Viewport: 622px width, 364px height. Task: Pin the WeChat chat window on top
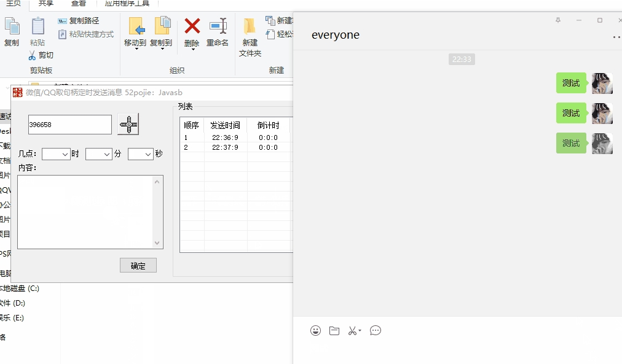coord(558,20)
